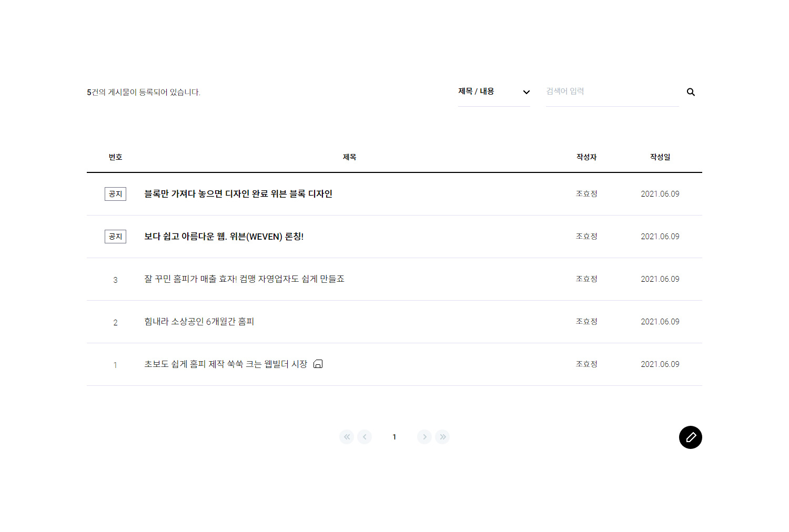This screenshot has width=789, height=532.
Task: Click next page arrow icon
Action: 424,437
